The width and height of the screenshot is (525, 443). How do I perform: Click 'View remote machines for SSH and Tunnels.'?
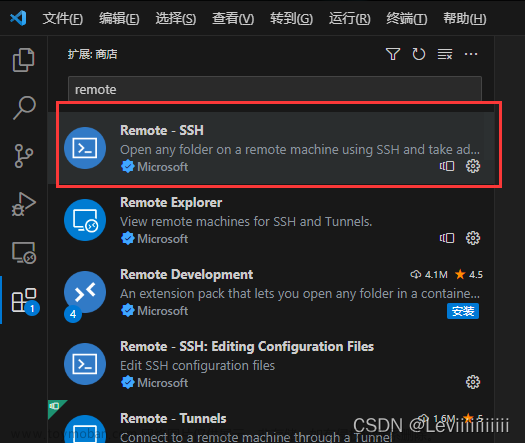[x=246, y=221]
